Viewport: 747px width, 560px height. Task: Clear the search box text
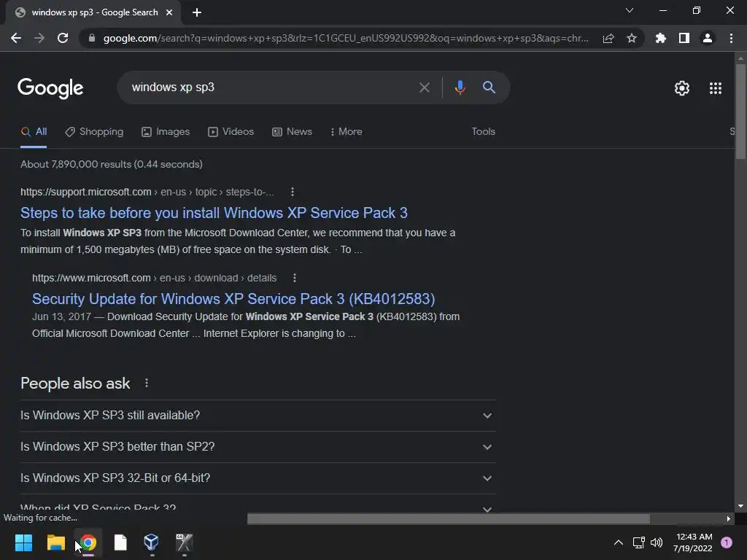(424, 87)
